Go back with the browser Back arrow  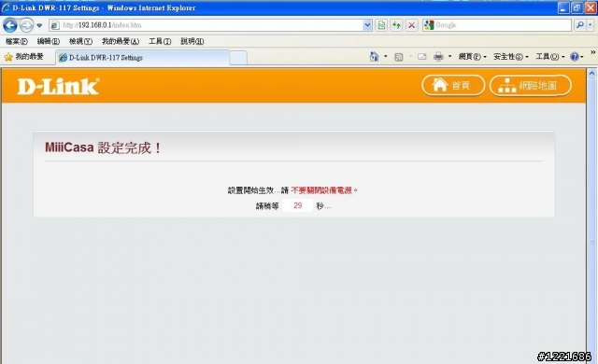click(x=10, y=25)
